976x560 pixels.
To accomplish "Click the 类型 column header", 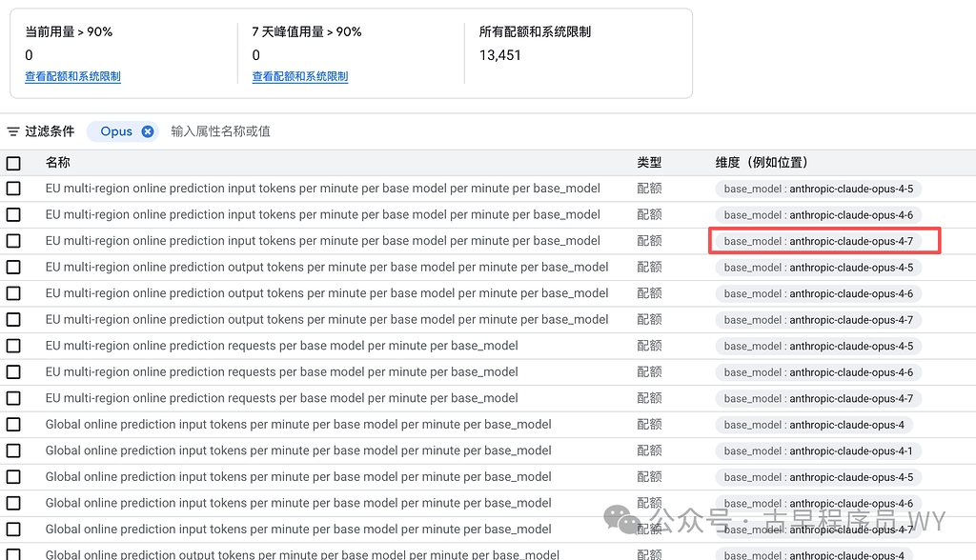I will coord(649,163).
